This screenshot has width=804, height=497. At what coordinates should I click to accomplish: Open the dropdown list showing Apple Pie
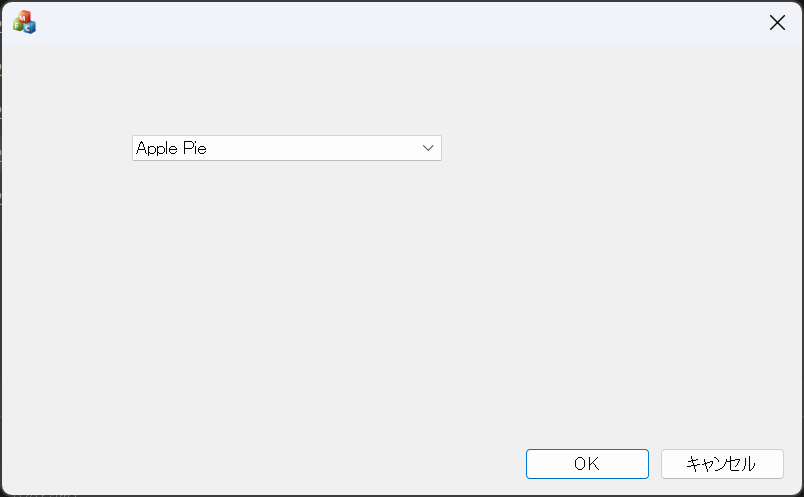pyautogui.click(x=428, y=148)
